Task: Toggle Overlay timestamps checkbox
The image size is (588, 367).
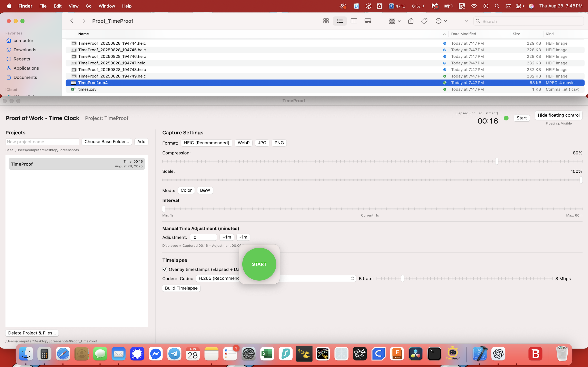Action: click(x=165, y=269)
